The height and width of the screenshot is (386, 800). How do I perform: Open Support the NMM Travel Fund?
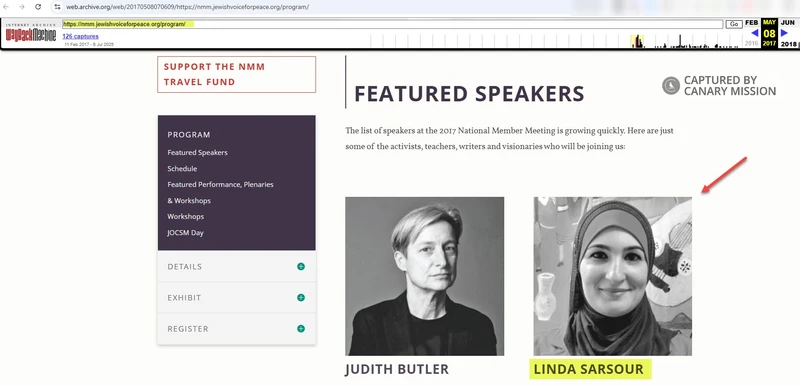[236, 74]
